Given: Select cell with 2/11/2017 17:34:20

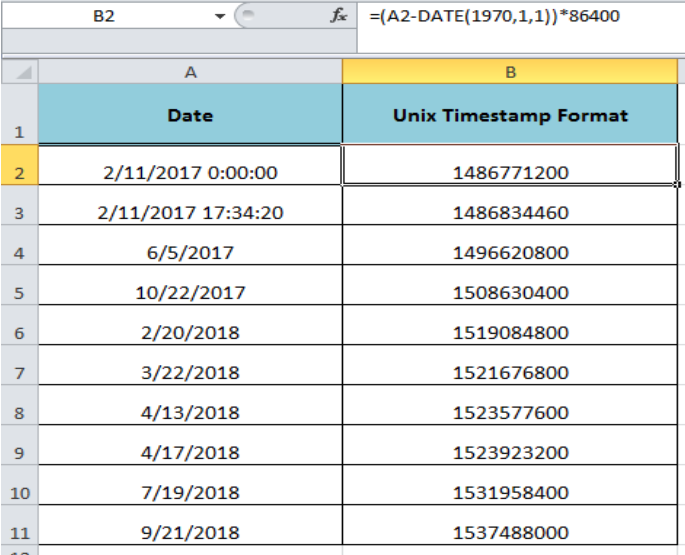Looking at the screenshot, I should point(190,205).
